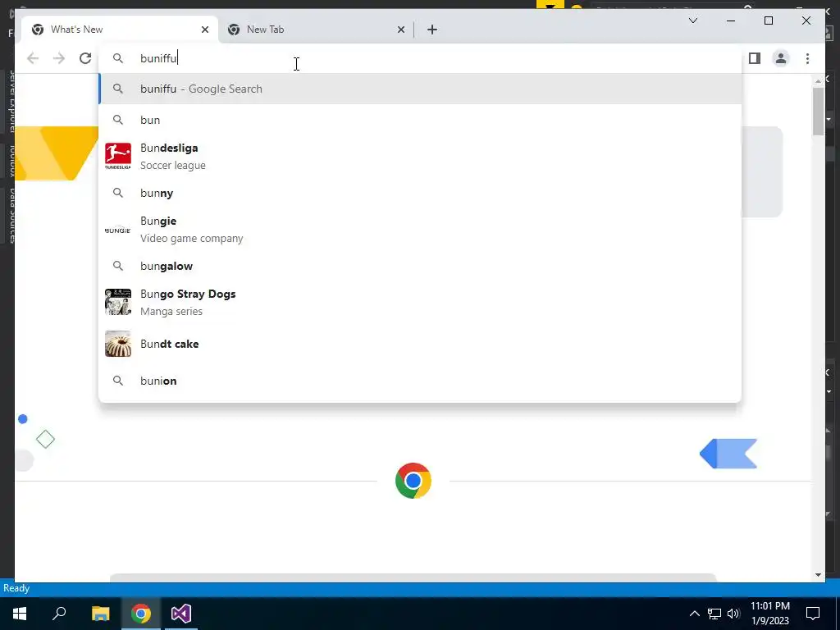Screen dimensions: 840x630
Task: Open the network status tray icon
Action: click(714, 614)
